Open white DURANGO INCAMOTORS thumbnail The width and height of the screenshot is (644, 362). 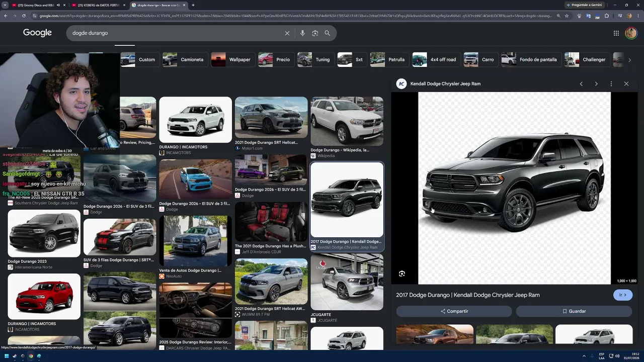tap(196, 120)
